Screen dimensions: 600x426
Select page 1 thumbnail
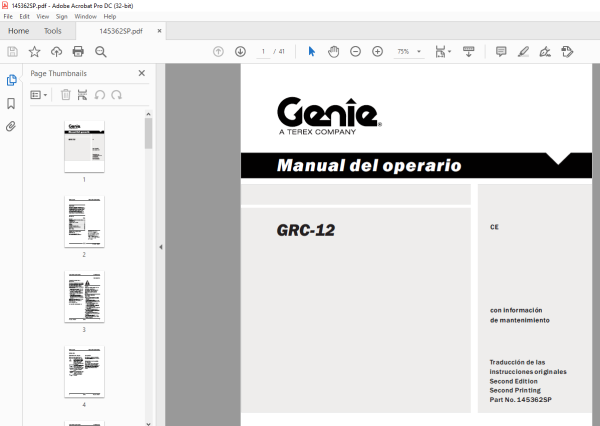click(x=85, y=147)
